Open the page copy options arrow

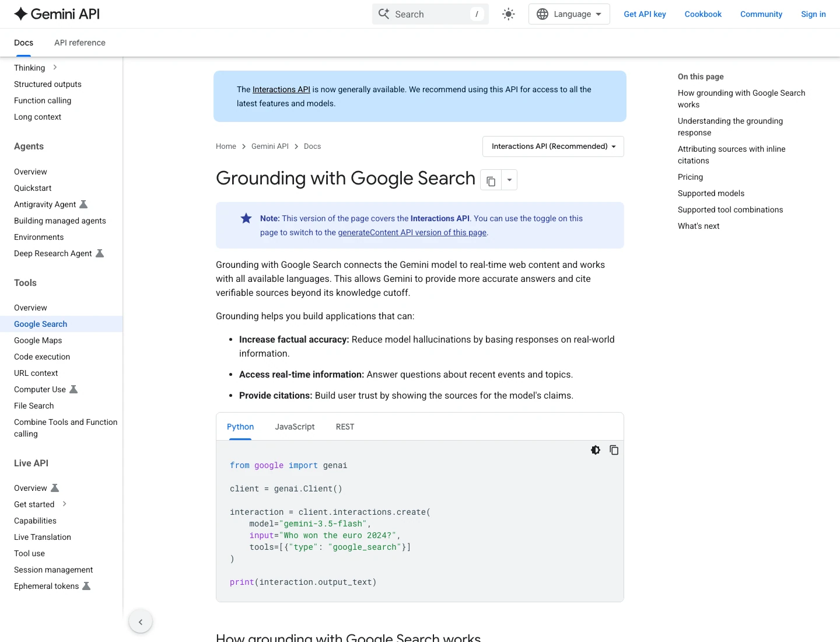[x=509, y=180]
